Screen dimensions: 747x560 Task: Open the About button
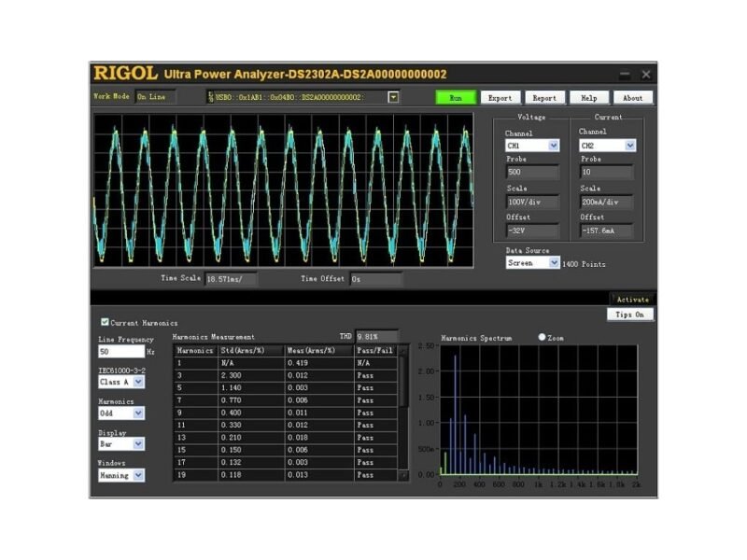coord(633,98)
